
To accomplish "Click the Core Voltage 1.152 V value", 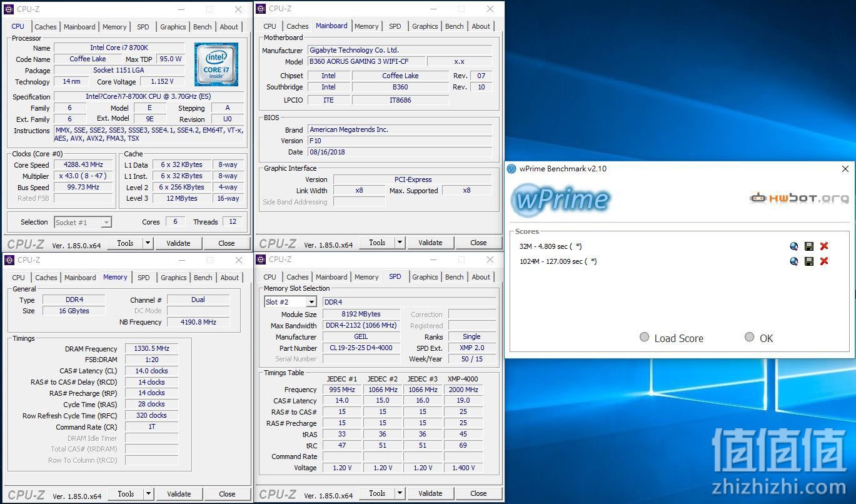I will 162,81.
